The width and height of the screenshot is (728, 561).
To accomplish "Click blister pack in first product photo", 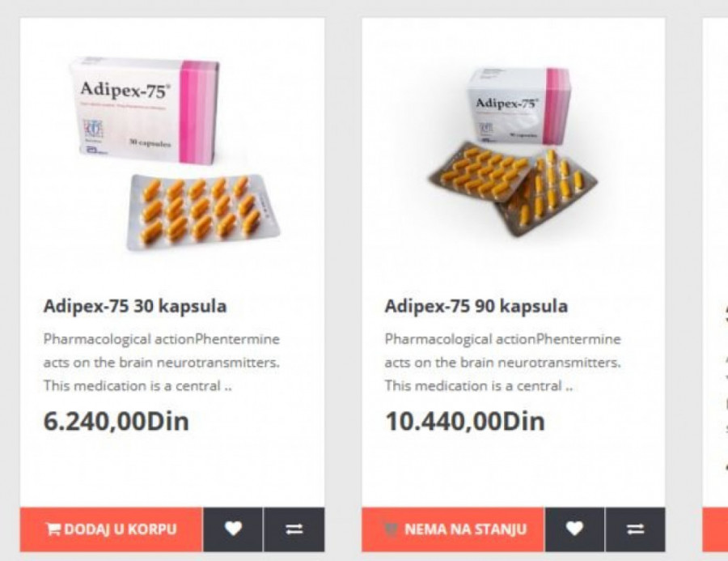I will (203, 211).
